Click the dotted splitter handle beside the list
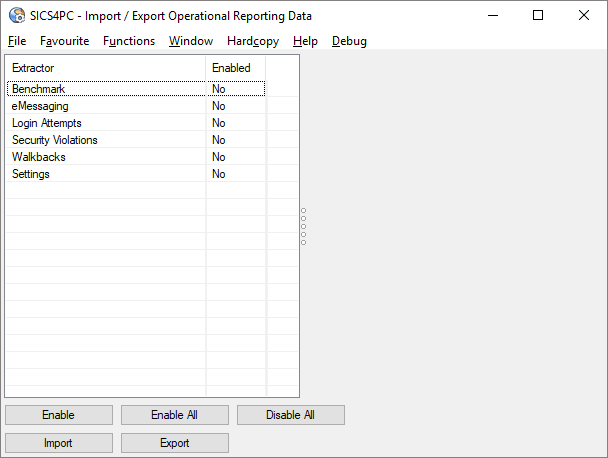The width and height of the screenshot is (608, 458). point(304,226)
